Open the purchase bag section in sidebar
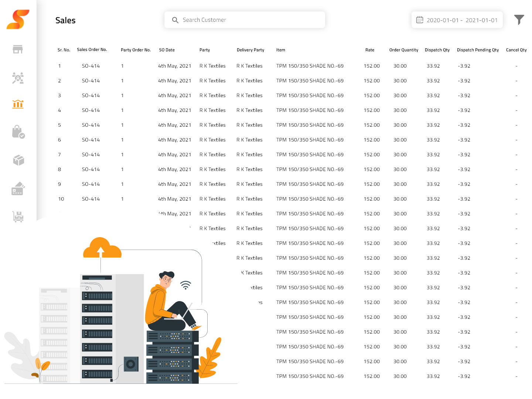The width and height of the screenshot is (532, 399). [18, 132]
